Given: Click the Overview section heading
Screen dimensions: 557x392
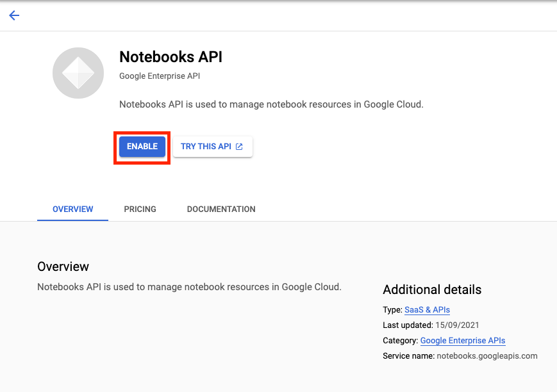Looking at the screenshot, I should 62,266.
